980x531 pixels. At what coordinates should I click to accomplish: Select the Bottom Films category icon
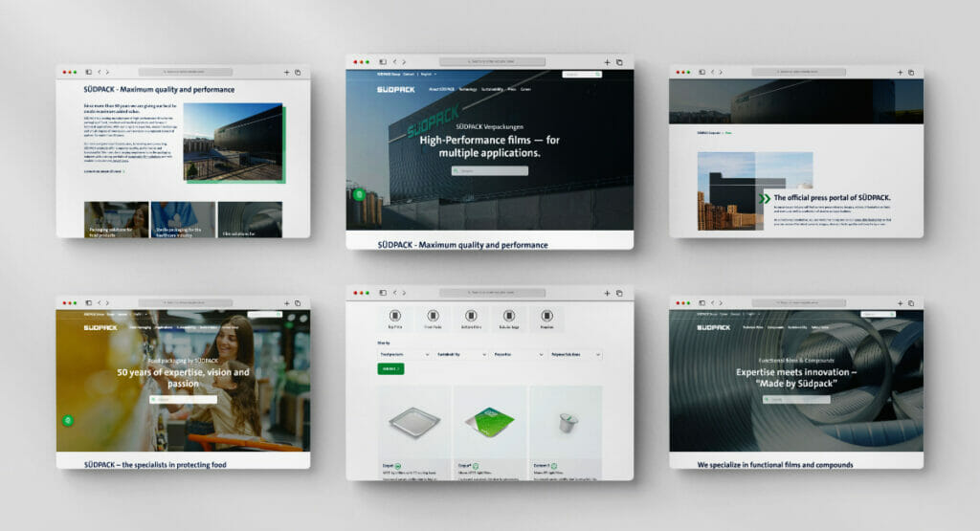point(470,317)
